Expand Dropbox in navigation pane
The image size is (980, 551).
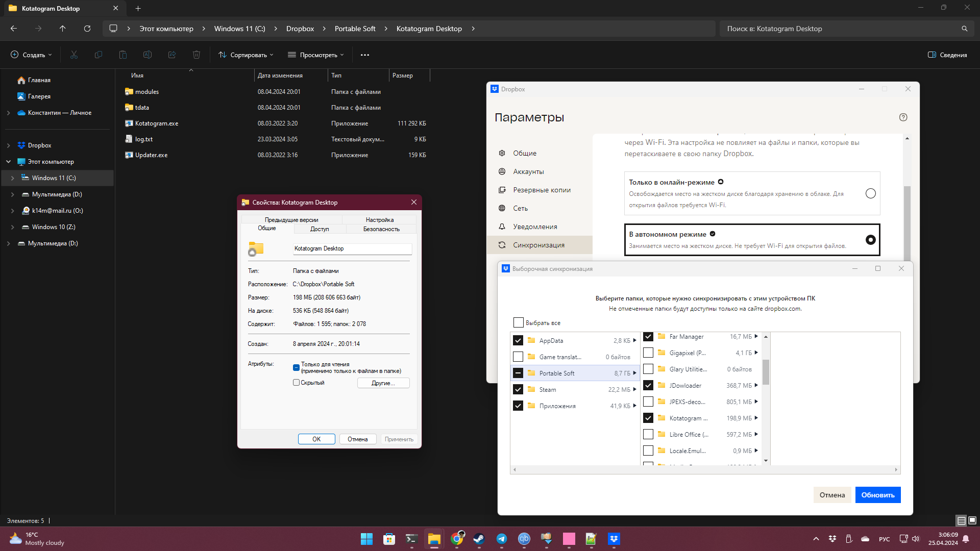pyautogui.click(x=9, y=145)
